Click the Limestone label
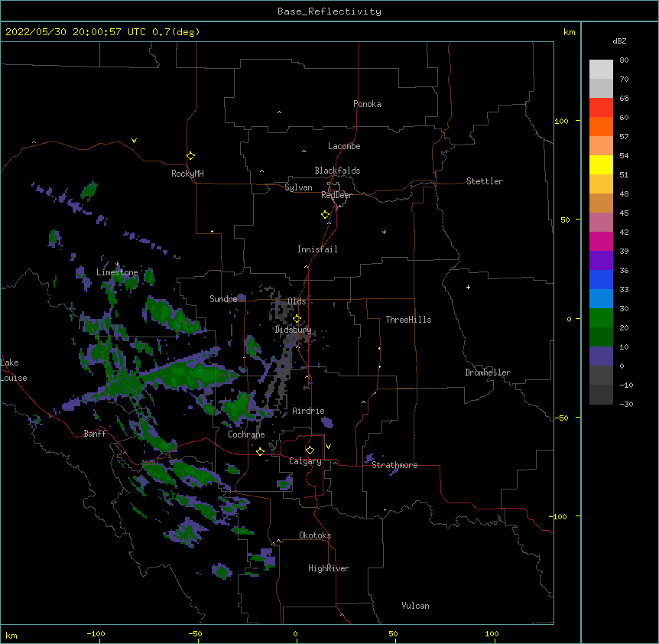The height and width of the screenshot is (644, 659). (x=117, y=272)
